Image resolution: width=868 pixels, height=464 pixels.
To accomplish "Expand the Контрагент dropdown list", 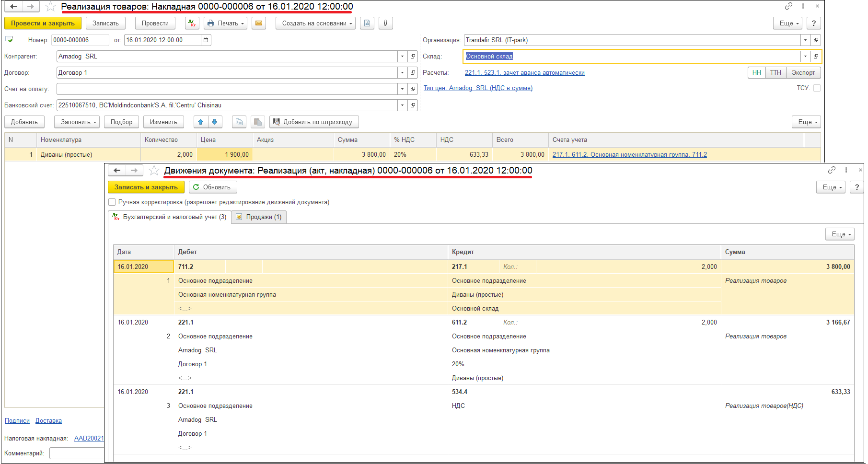I will pos(402,57).
